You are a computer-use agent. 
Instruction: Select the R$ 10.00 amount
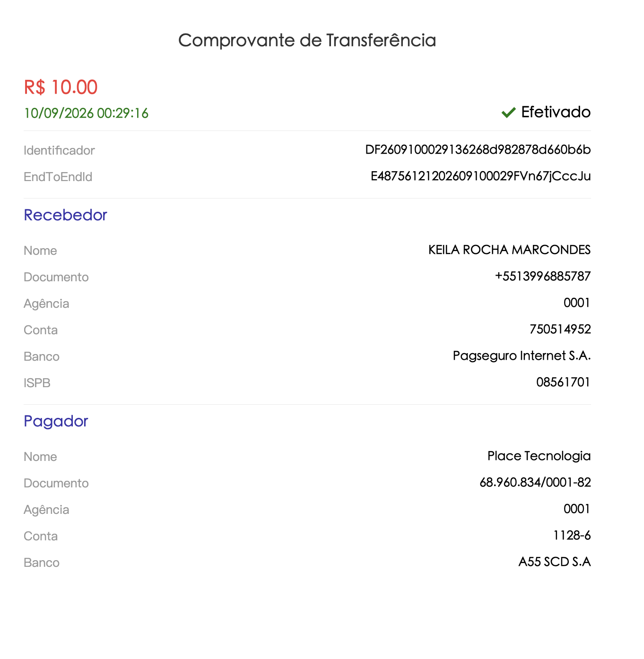tap(61, 87)
